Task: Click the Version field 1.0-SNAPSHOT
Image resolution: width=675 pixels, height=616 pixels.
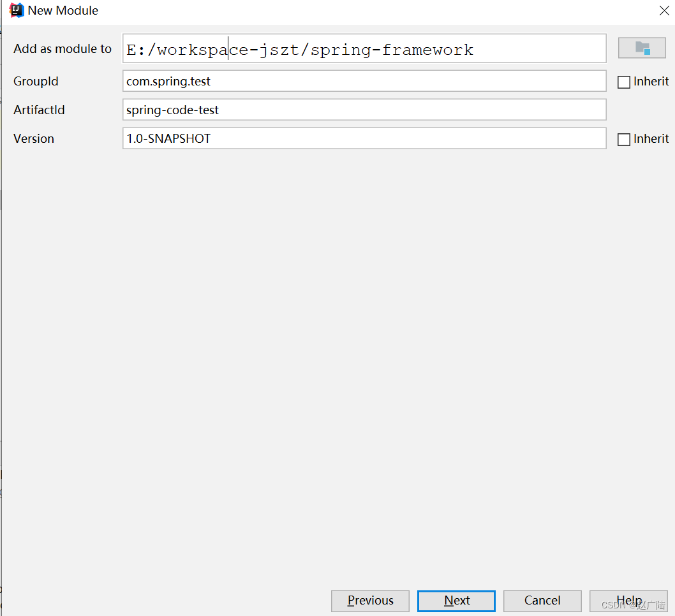Action: pyautogui.click(x=364, y=138)
